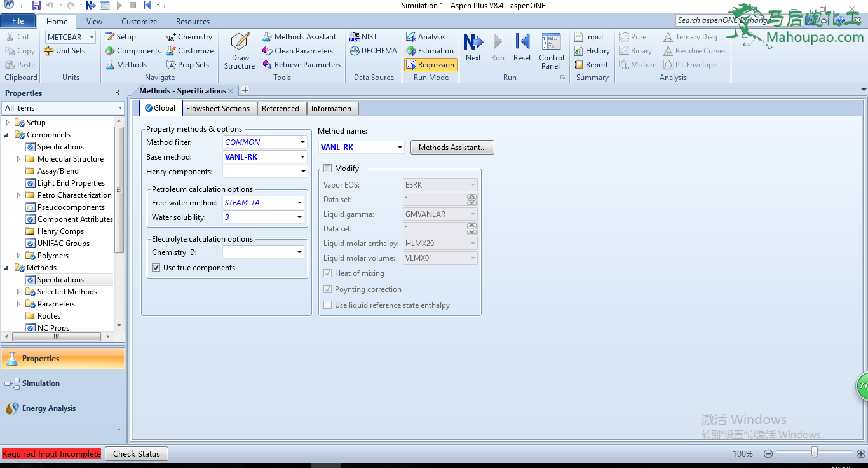The height and width of the screenshot is (468, 868).
Task: Select UNIFAC Groups tree item
Action: tap(64, 244)
